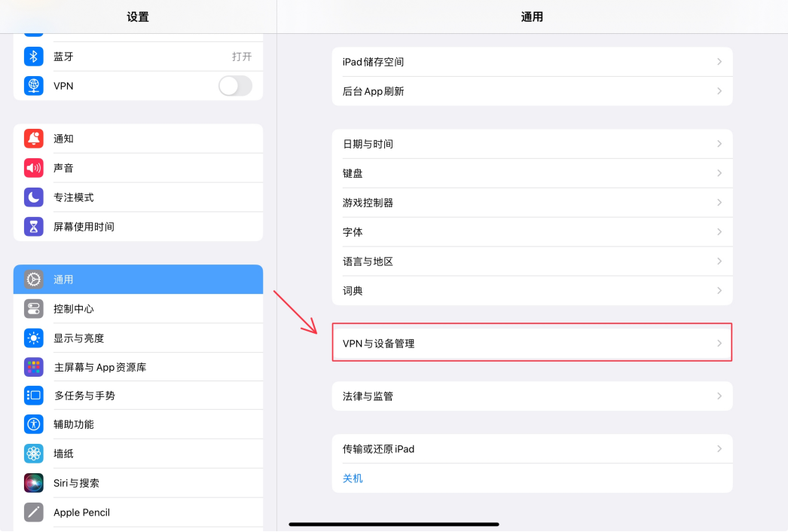This screenshot has height=532, width=788.
Task: Tap the blue 关机 link
Action: pos(353,478)
